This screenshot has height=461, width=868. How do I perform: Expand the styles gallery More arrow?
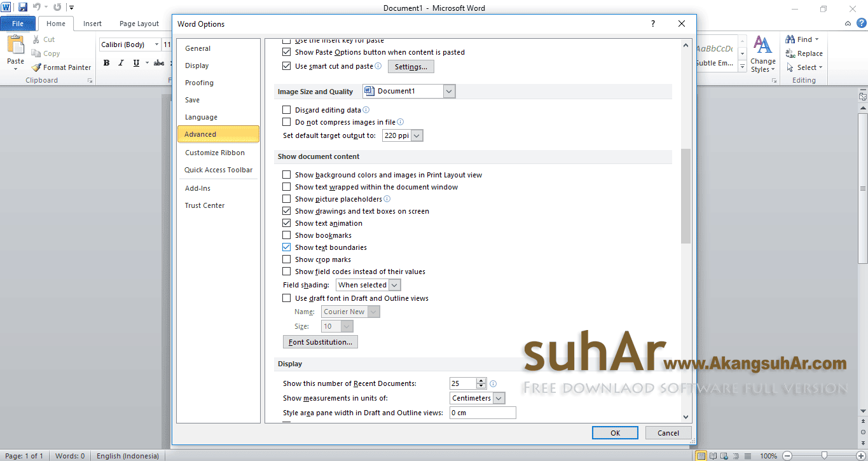point(742,67)
